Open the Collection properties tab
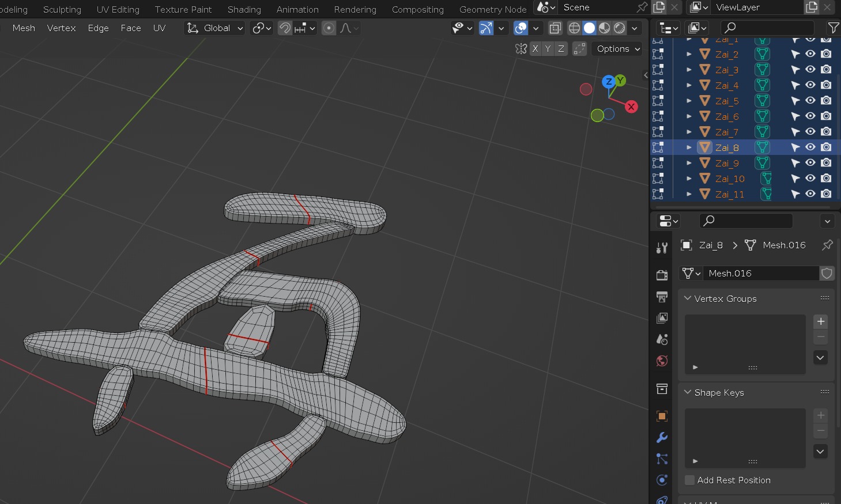The height and width of the screenshot is (504, 841). click(x=662, y=389)
